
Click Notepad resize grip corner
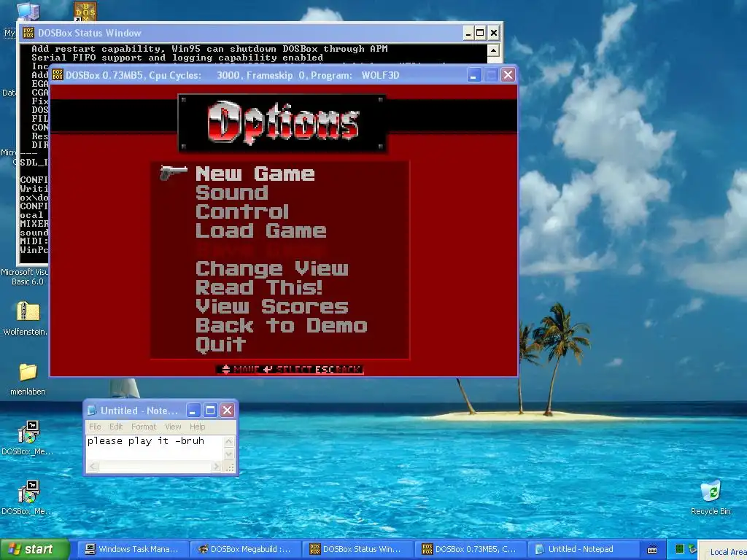click(230, 467)
